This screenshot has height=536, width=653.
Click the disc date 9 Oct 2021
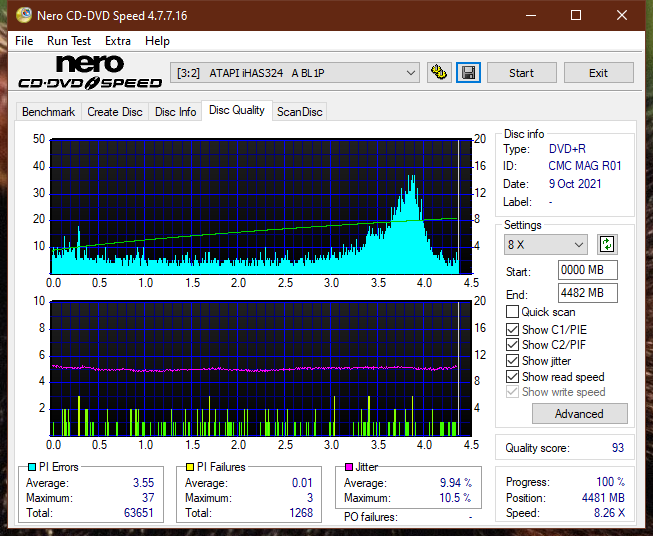point(575,184)
